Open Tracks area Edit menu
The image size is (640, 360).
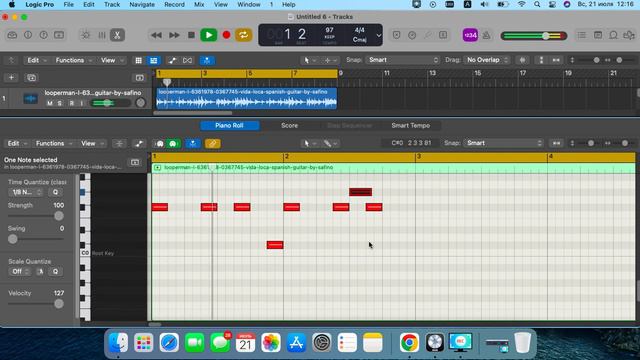pos(37,60)
